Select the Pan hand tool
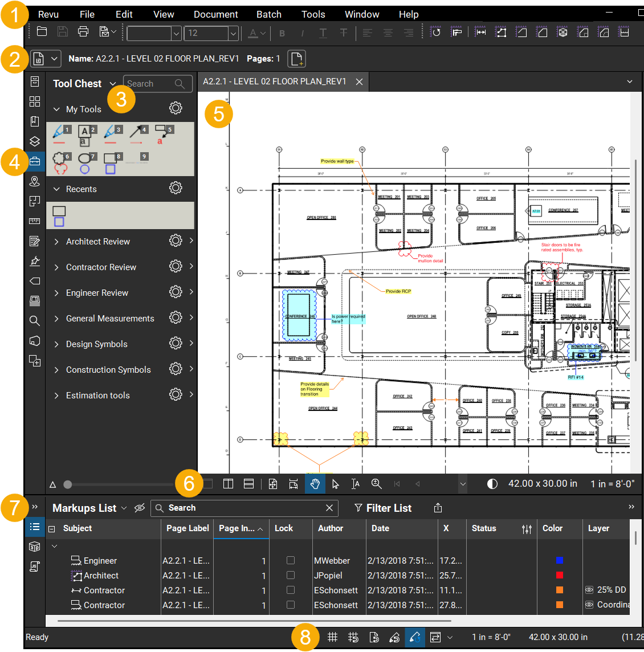 [315, 484]
